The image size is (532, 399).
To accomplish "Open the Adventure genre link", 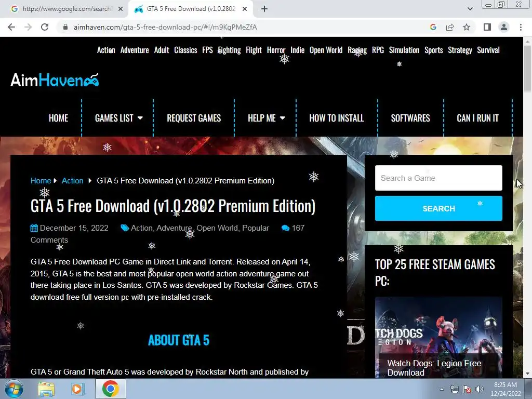I will (135, 50).
